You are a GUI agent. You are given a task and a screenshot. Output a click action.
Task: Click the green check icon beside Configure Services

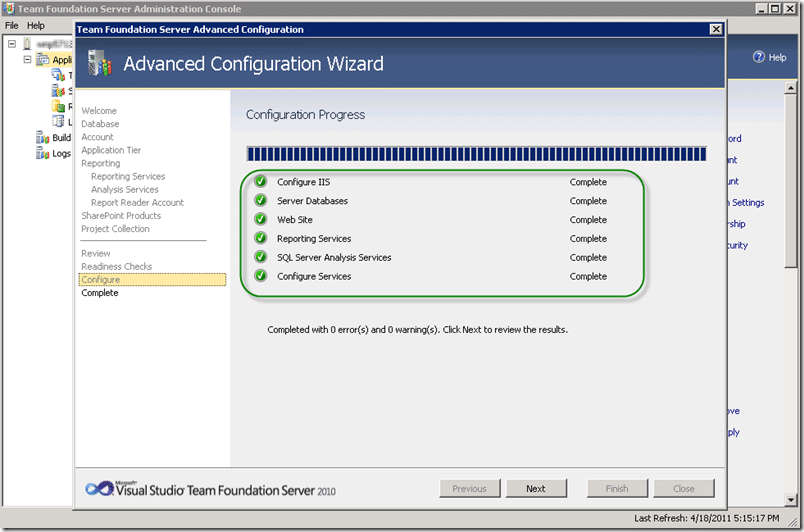pos(260,276)
